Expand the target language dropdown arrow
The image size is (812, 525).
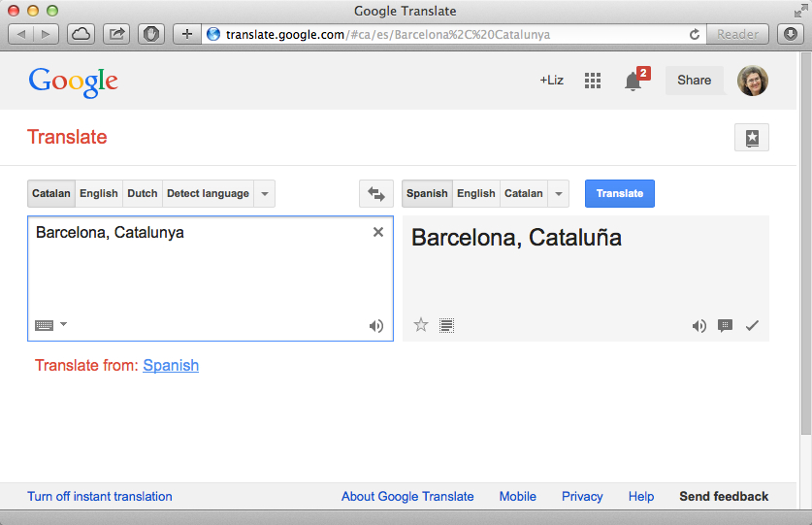point(558,194)
